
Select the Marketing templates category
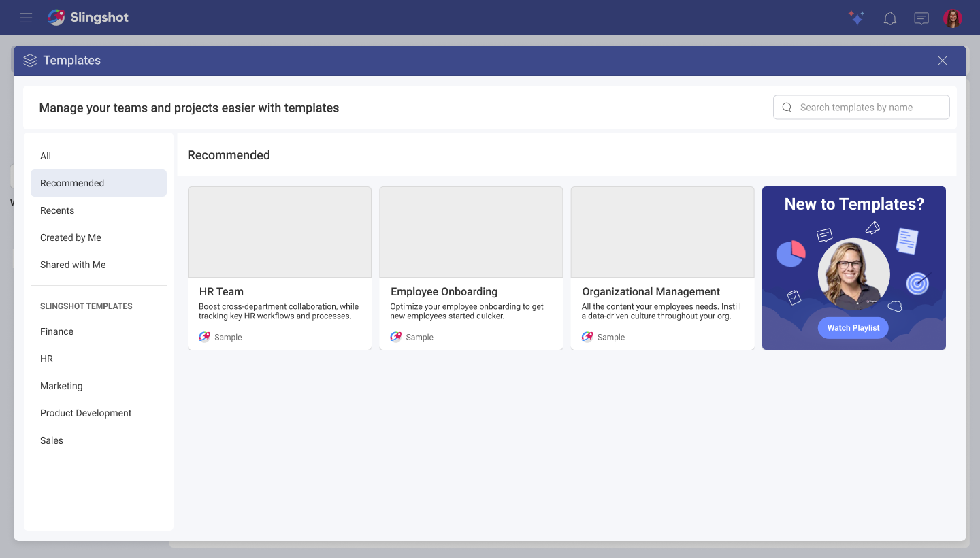99,386
